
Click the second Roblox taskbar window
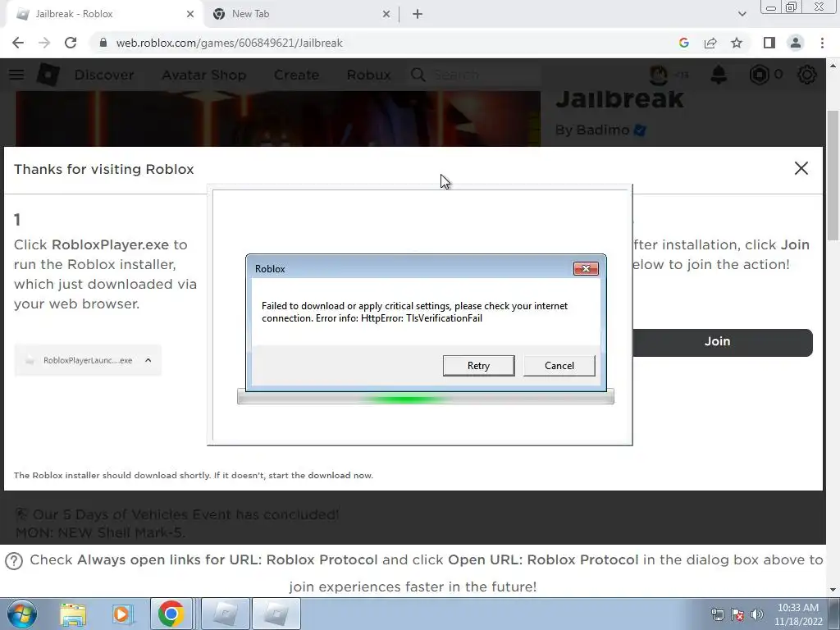point(276,614)
